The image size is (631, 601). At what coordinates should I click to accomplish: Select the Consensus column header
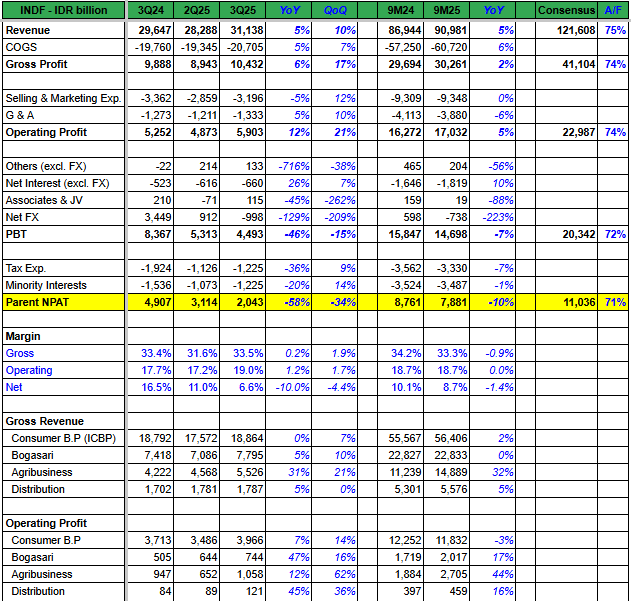pos(566,10)
